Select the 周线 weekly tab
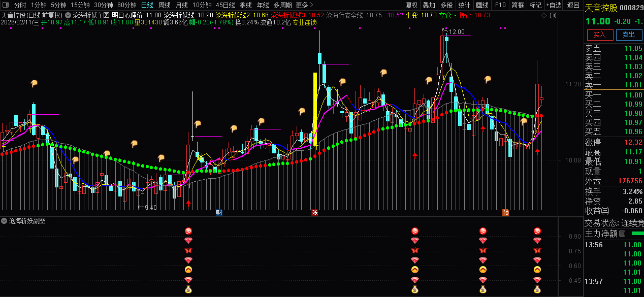The image size is (644, 297). (165, 5)
